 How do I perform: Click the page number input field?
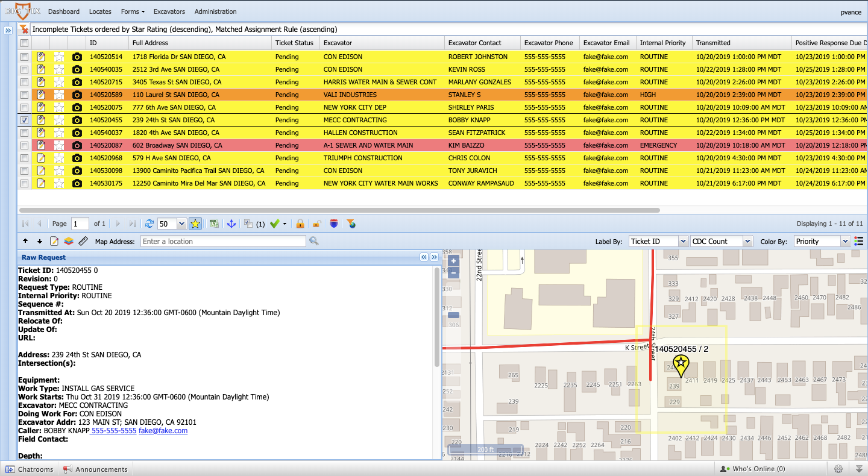tap(80, 224)
